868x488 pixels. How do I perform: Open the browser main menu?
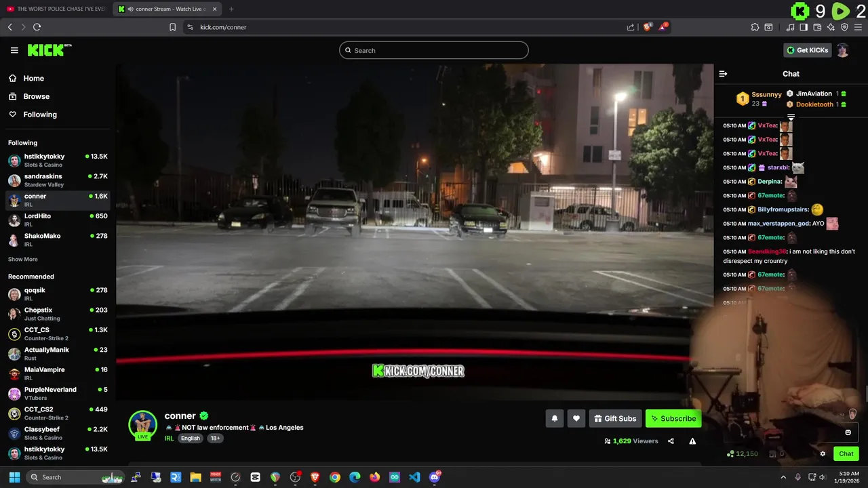tap(859, 27)
